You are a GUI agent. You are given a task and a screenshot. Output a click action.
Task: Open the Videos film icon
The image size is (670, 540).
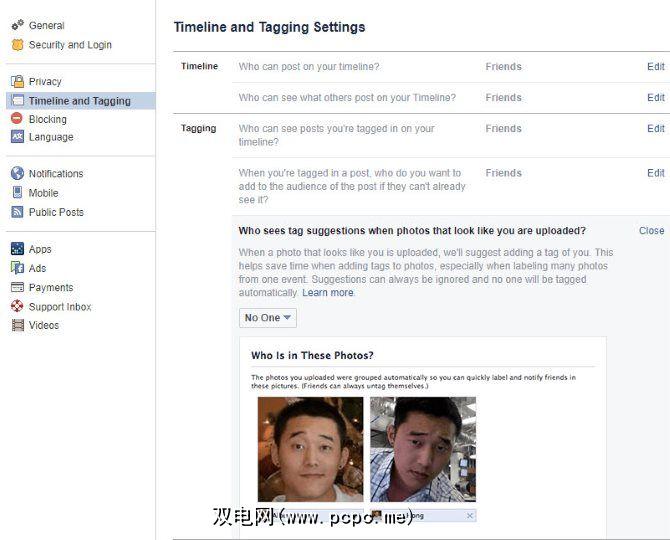(x=18, y=325)
